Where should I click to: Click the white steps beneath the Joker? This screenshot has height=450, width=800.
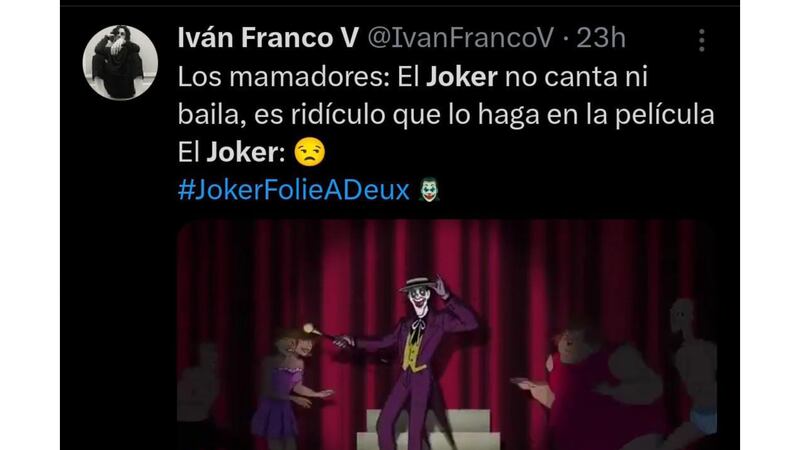(x=429, y=431)
